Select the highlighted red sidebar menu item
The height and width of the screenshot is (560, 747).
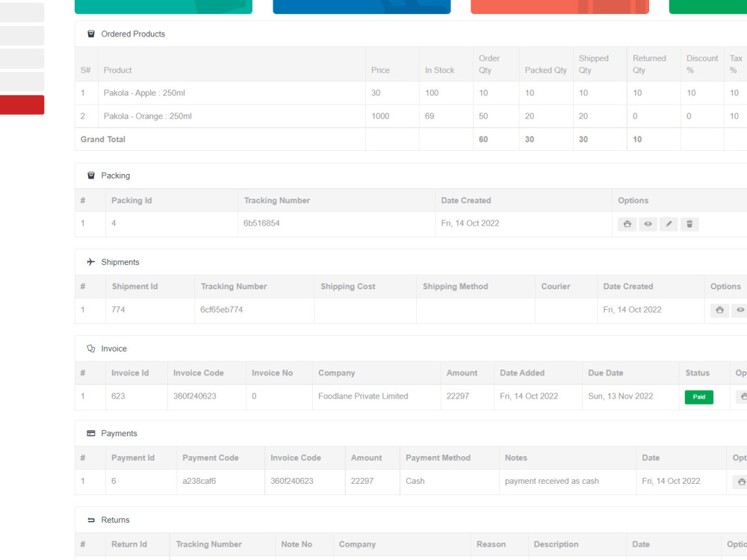(22, 105)
